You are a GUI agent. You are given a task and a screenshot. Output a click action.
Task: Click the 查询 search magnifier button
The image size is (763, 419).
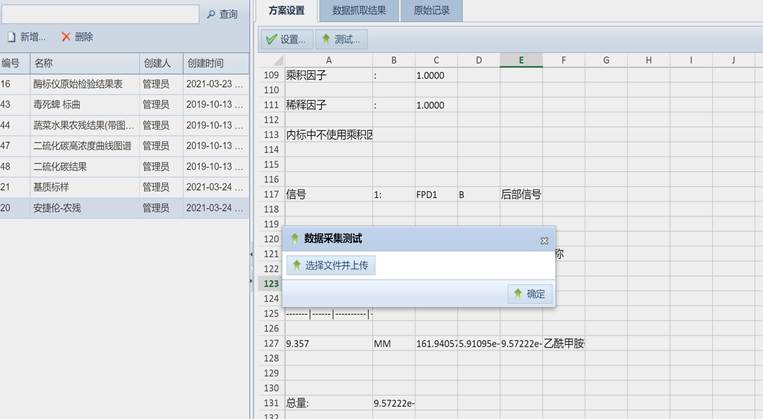tap(221, 14)
